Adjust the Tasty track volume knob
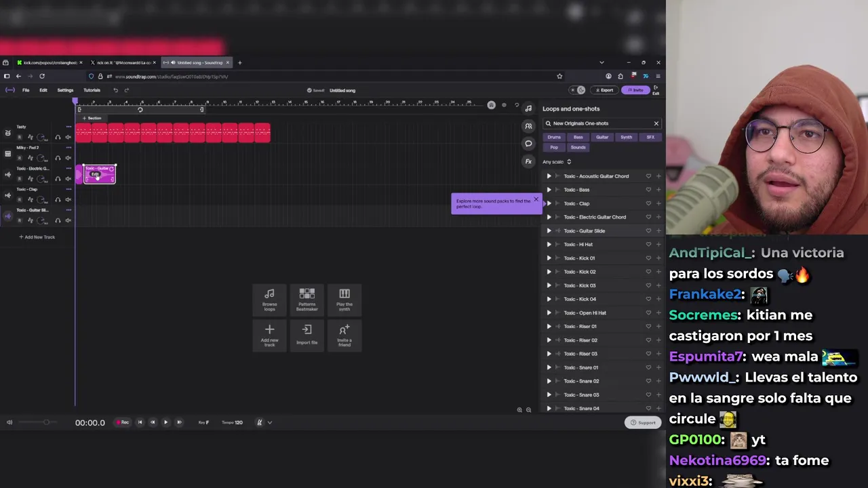Viewport: 868px width, 488px height. click(40, 137)
